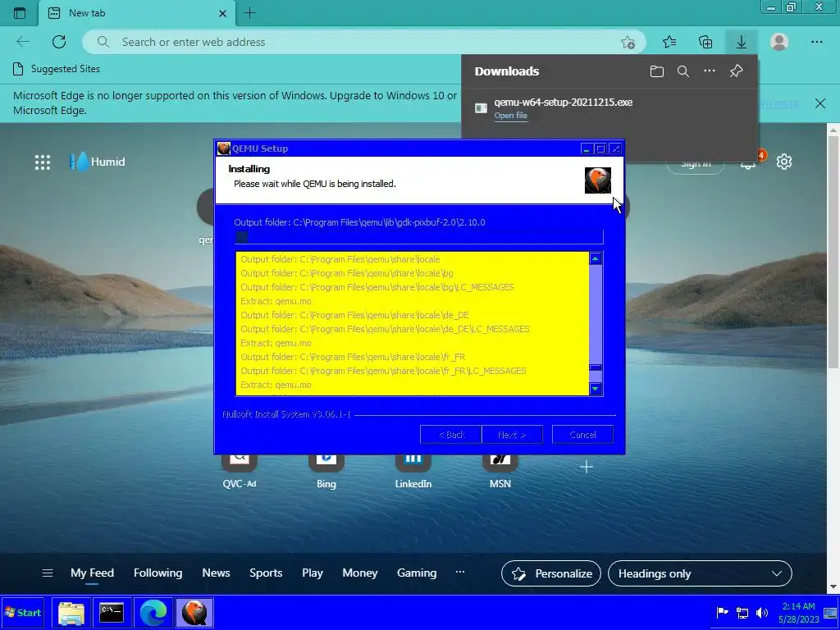Open the feed hamburger menu

(x=47, y=573)
